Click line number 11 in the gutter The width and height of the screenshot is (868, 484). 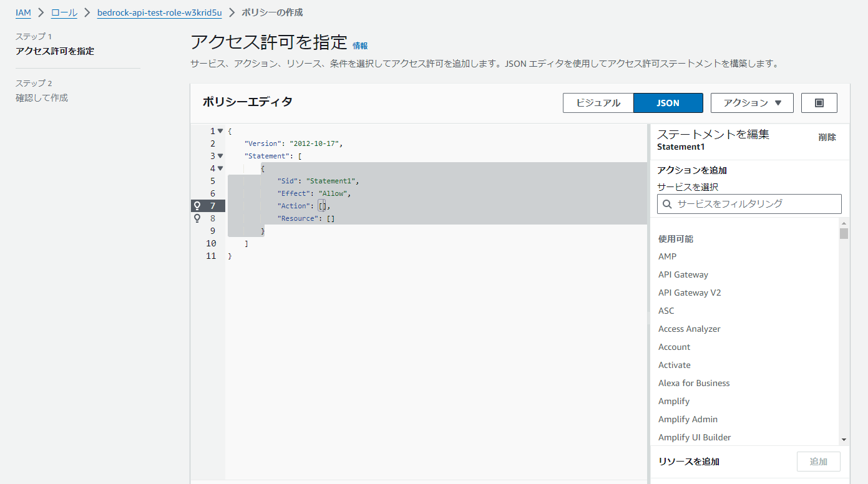(211, 256)
